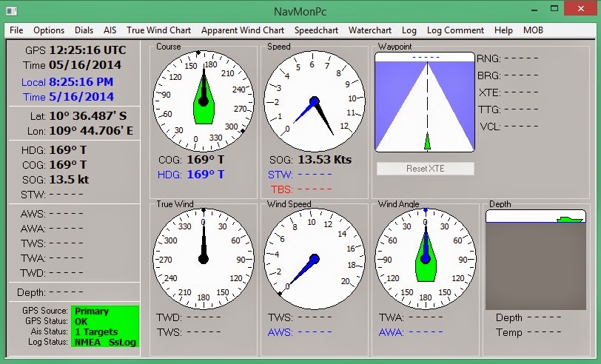
Task: Minimize the NavMonPc window
Action: (x=534, y=9)
